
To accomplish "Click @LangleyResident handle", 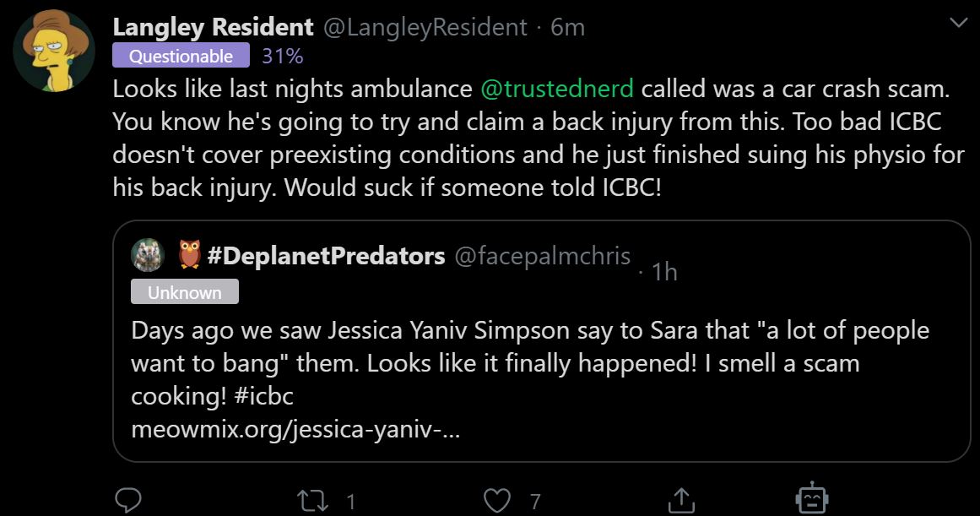I will (x=425, y=27).
